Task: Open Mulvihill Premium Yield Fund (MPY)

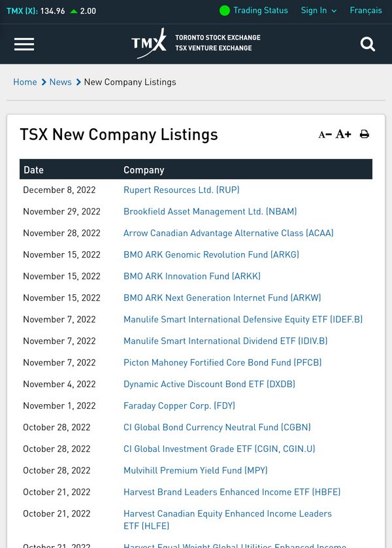Action: tap(195, 470)
